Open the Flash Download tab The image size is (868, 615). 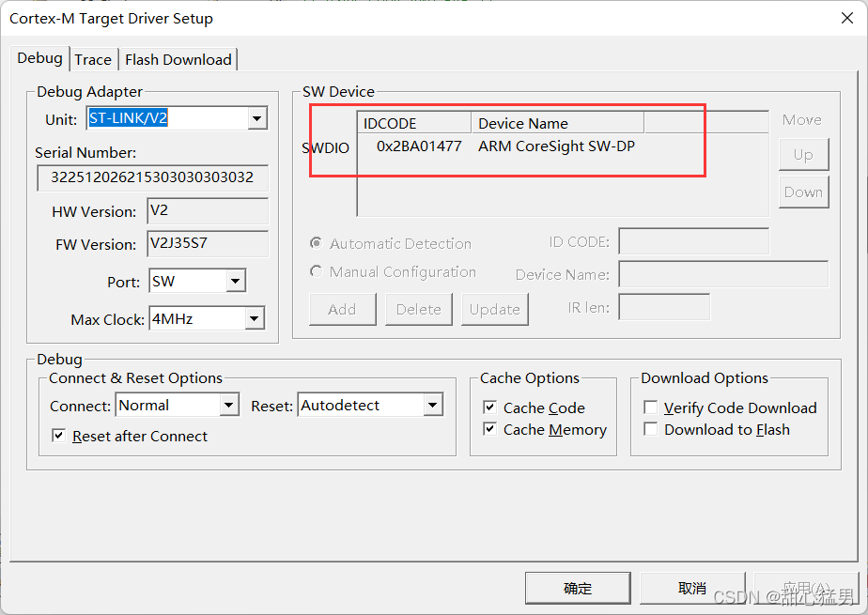tap(178, 60)
